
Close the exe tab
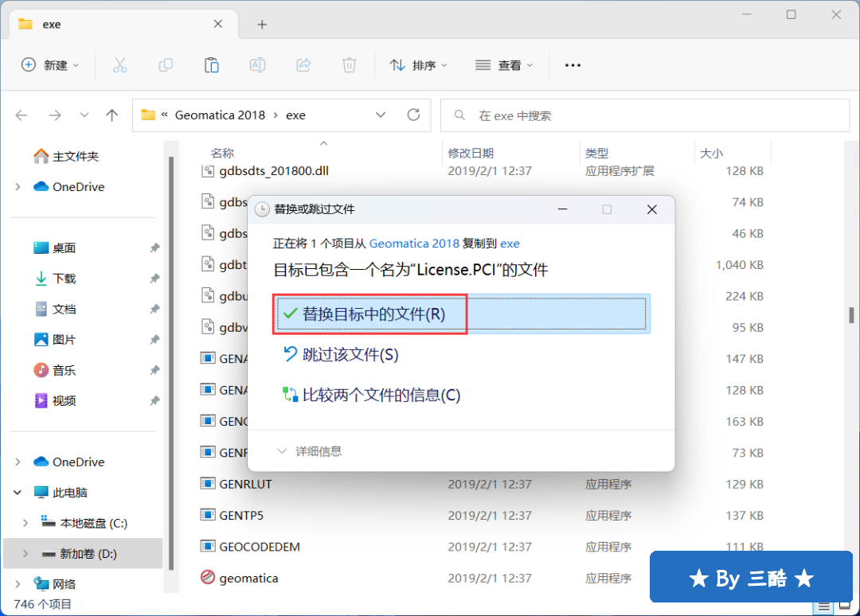pos(217,24)
